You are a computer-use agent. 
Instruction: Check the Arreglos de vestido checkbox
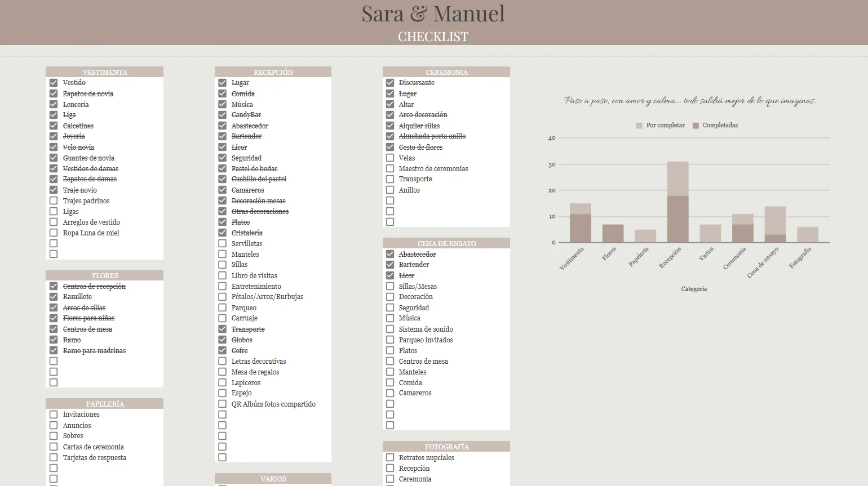[54, 222]
